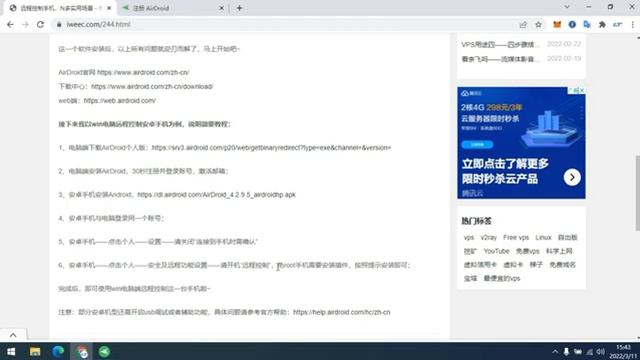Share this page via share icon
The width and height of the screenshot is (640, 360).
pos(523,24)
